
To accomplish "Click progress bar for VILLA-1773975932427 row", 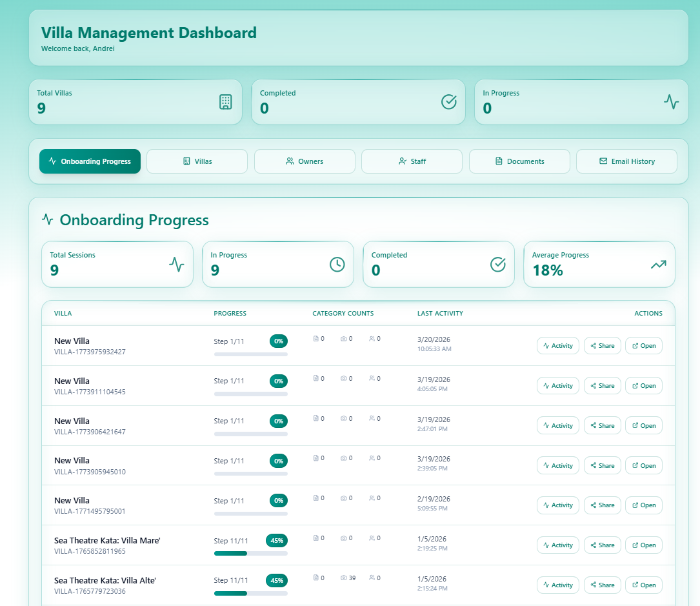I will pyautogui.click(x=251, y=354).
